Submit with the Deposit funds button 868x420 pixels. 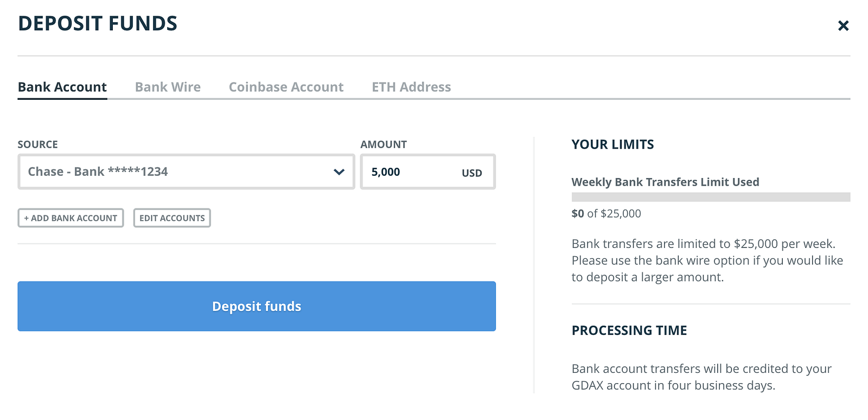[257, 306]
